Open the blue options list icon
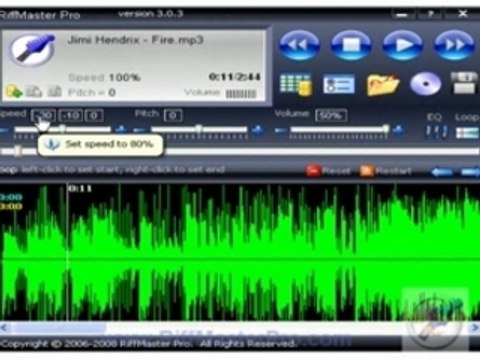480x360 pixels. pyautogui.click(x=339, y=84)
